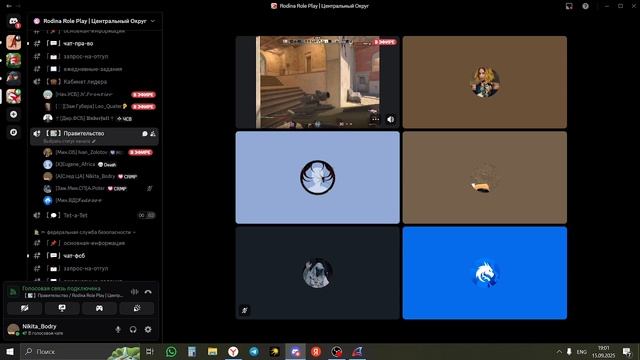Select bright blue tile with dragon avatar

click(484, 273)
